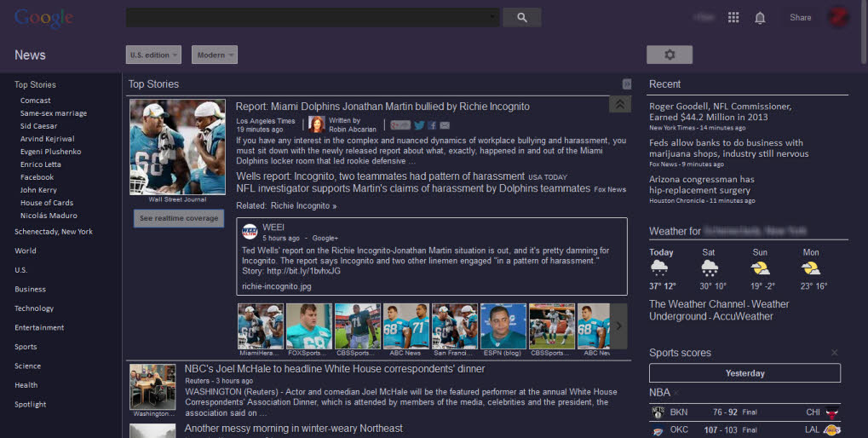Open the U.S. section in sidebar
The height and width of the screenshot is (438, 868).
pos(20,270)
